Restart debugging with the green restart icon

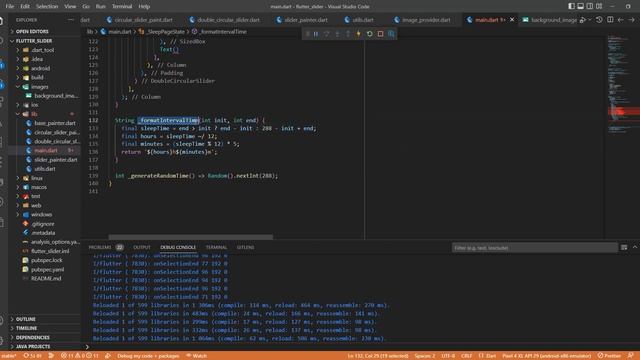tap(369, 34)
